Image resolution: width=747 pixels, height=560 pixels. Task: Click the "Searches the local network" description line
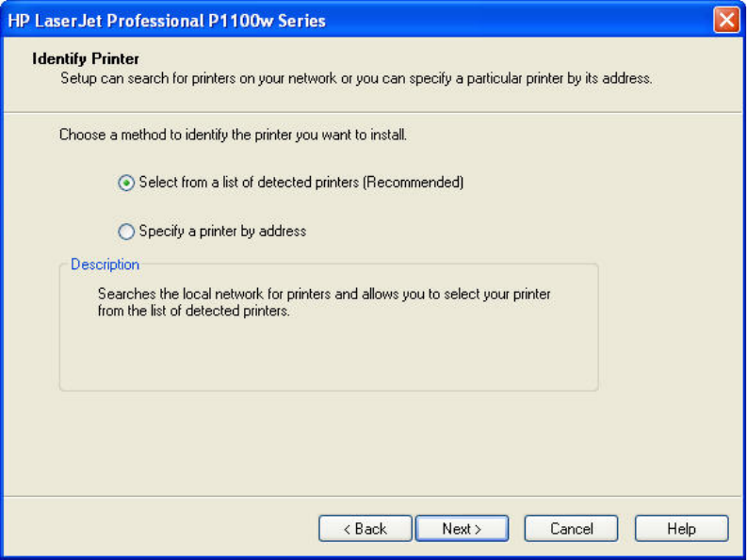(x=323, y=294)
